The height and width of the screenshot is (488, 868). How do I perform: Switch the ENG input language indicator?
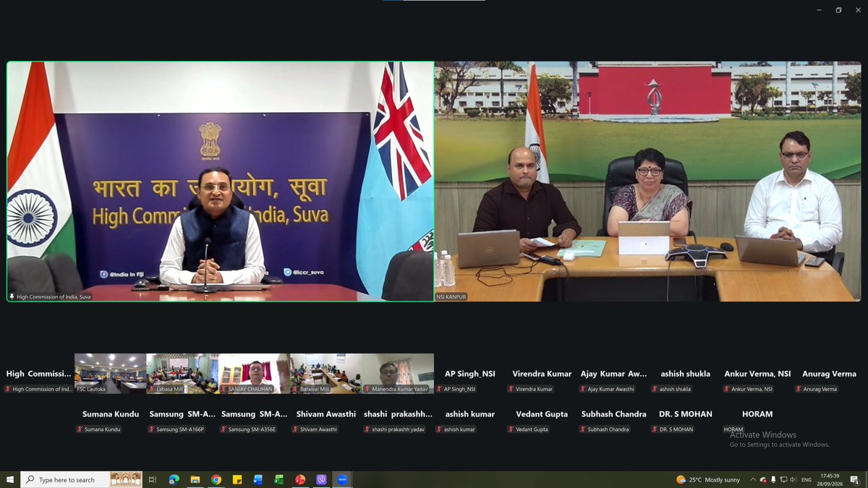click(807, 479)
